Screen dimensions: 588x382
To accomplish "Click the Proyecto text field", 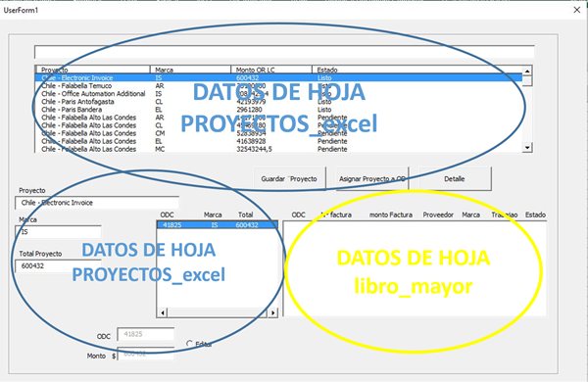I will click(x=97, y=203).
